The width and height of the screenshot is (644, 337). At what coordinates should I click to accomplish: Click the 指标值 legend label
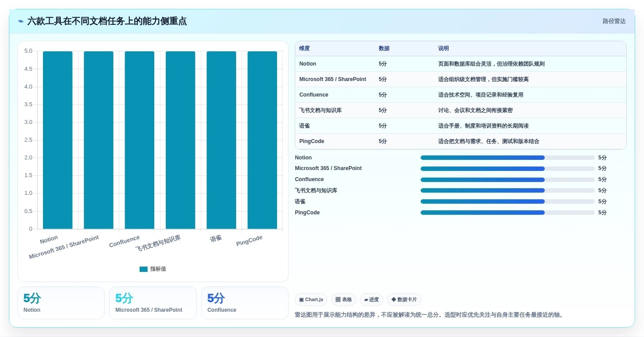[x=158, y=269]
